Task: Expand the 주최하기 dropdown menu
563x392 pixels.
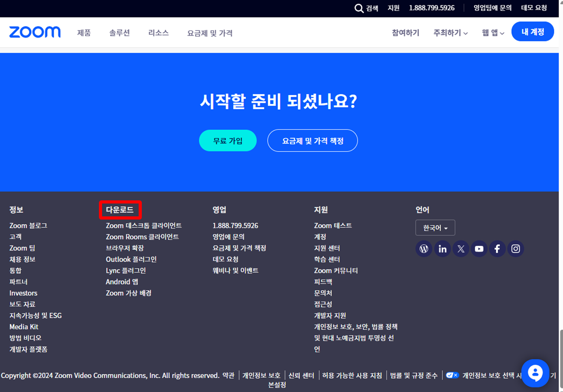Action: point(450,33)
